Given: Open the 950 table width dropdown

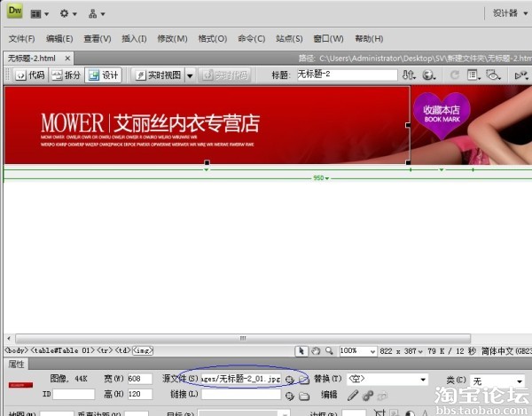Looking at the screenshot, I should tap(321, 177).
